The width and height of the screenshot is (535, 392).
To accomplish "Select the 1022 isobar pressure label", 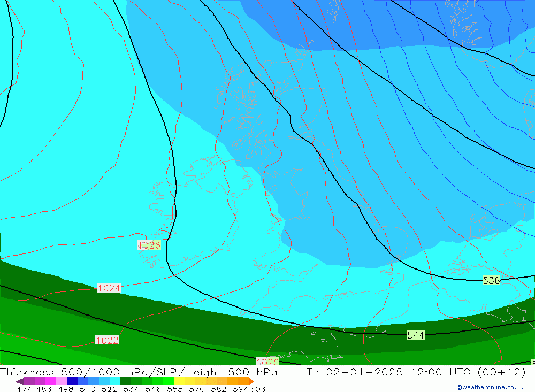I will click(x=107, y=340).
